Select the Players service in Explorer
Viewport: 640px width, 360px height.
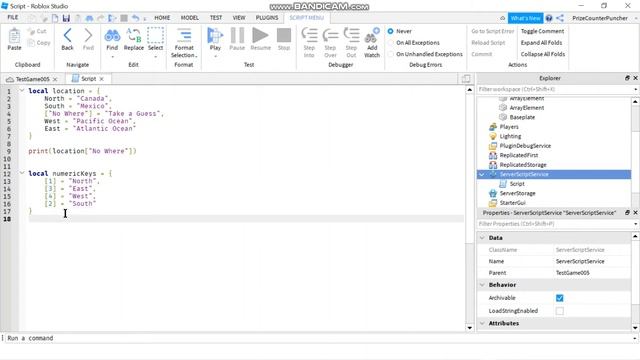[509, 127]
